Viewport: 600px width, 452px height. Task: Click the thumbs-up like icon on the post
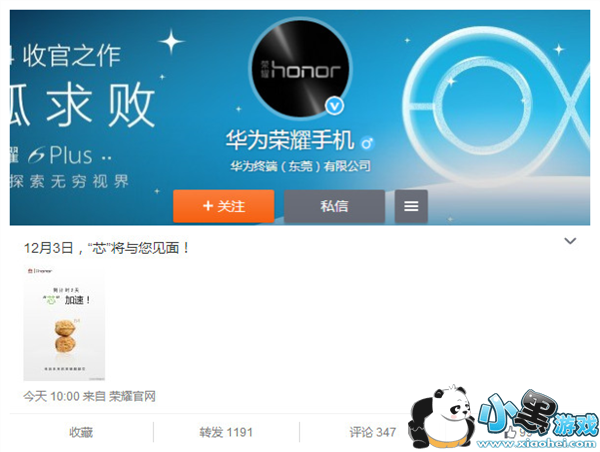click(x=510, y=433)
